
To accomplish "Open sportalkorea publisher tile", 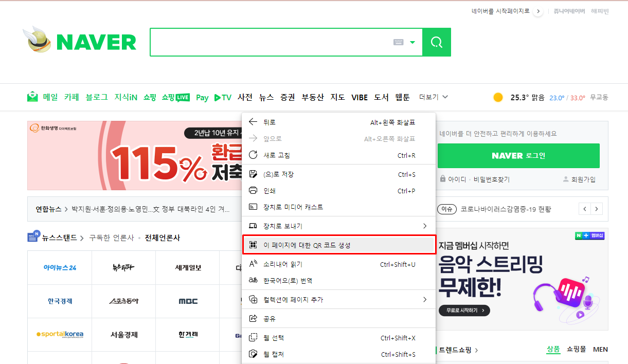I will (60, 334).
